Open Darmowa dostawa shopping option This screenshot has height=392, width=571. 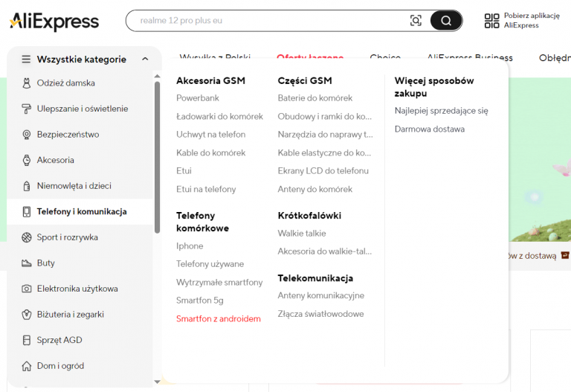pyautogui.click(x=429, y=129)
